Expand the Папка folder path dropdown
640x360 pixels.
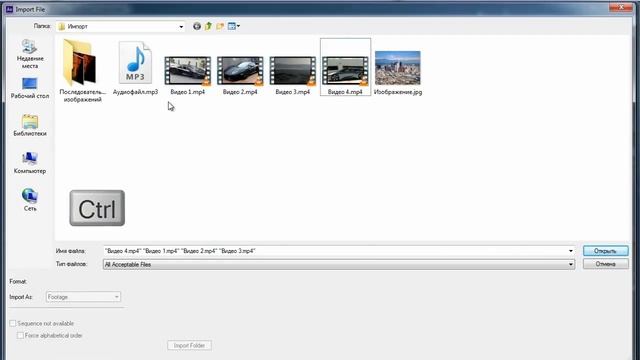pyautogui.click(x=181, y=27)
